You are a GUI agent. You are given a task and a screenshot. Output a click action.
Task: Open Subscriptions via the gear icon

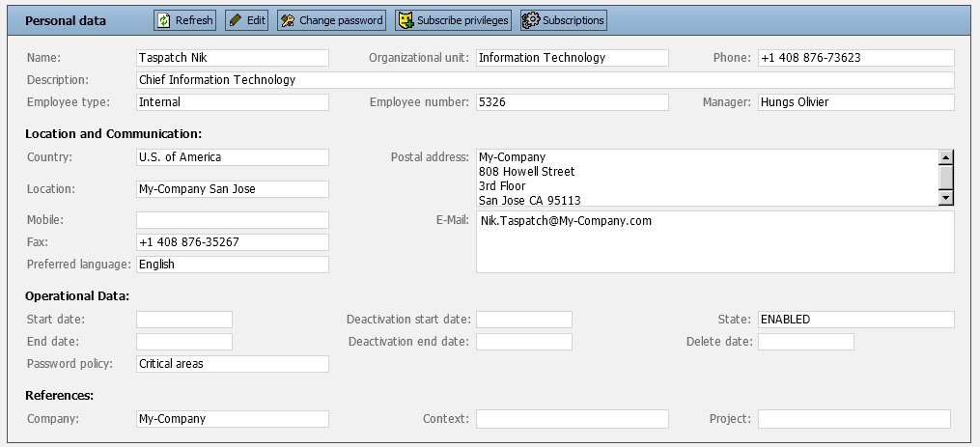click(x=530, y=20)
